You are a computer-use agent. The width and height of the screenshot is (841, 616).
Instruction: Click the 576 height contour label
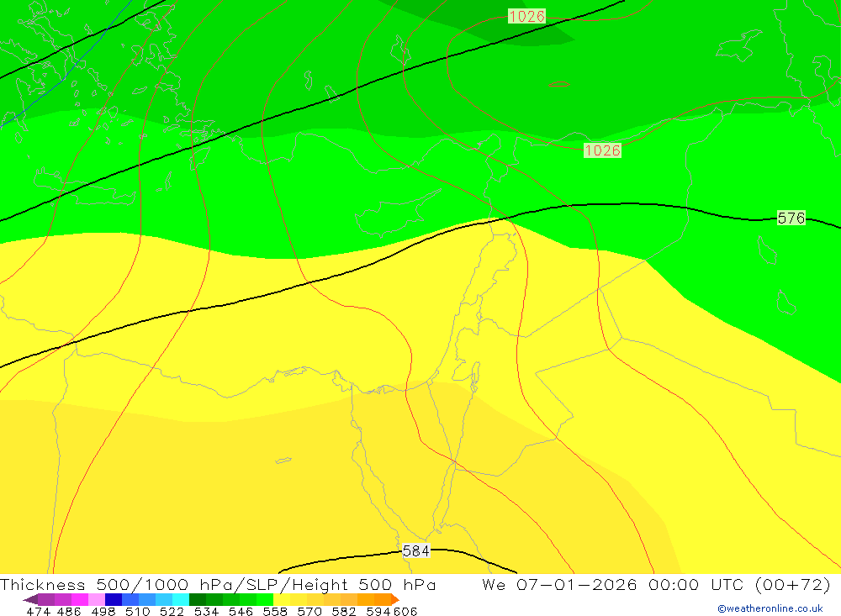[x=791, y=218]
